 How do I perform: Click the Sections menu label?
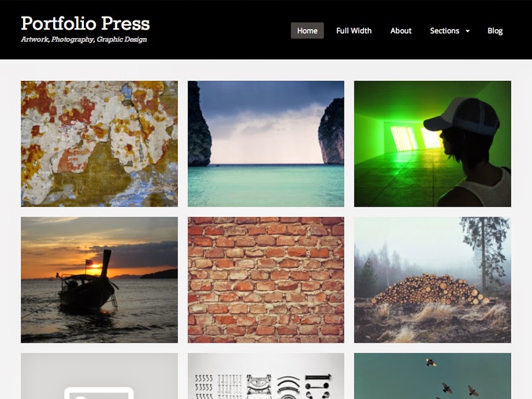coord(444,31)
